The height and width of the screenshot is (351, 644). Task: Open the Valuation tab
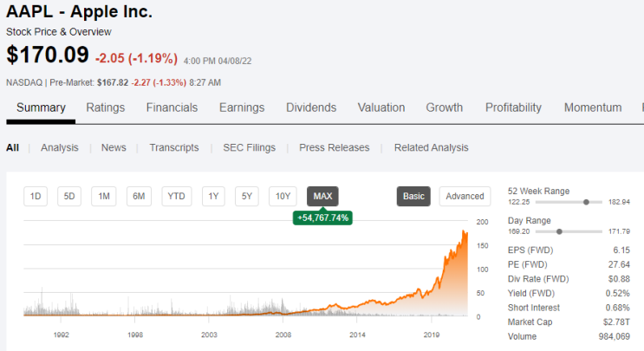click(x=381, y=107)
